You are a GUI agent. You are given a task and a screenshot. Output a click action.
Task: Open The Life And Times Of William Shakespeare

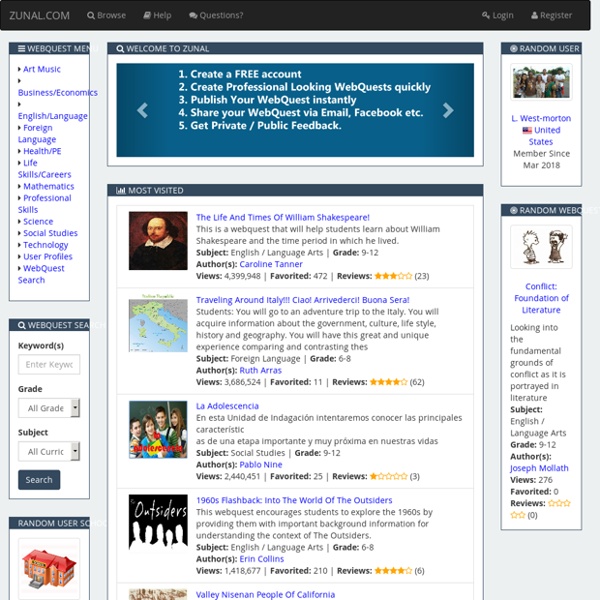[283, 217]
